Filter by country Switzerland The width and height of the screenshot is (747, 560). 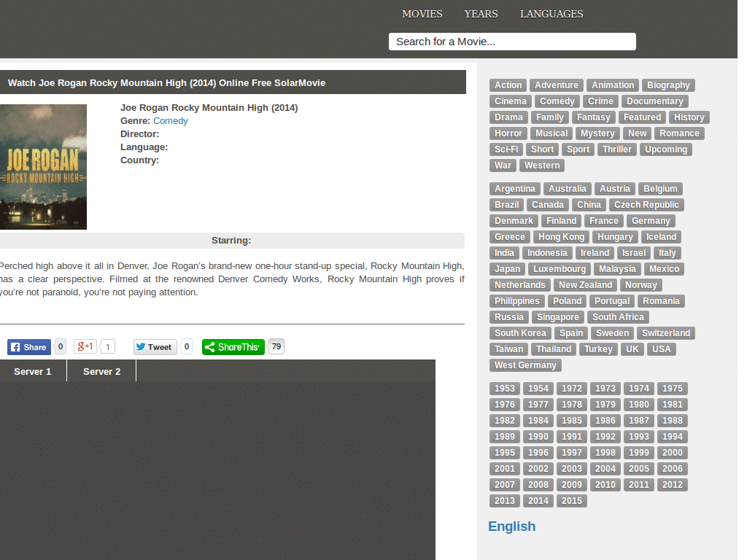point(666,333)
